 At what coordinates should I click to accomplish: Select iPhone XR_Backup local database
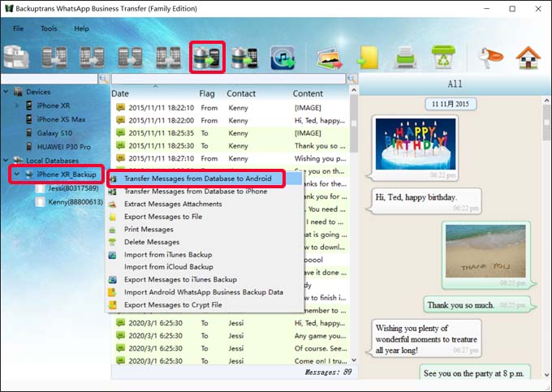tap(67, 174)
